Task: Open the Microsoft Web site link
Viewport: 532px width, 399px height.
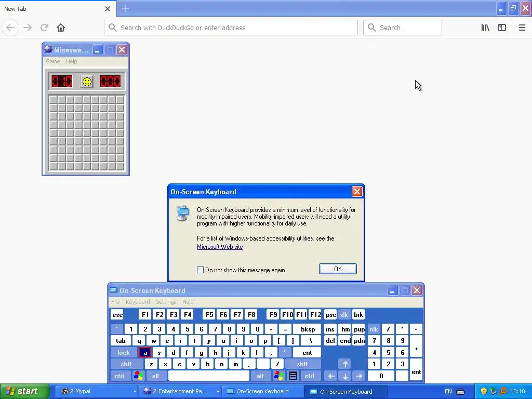Action: coord(220,247)
